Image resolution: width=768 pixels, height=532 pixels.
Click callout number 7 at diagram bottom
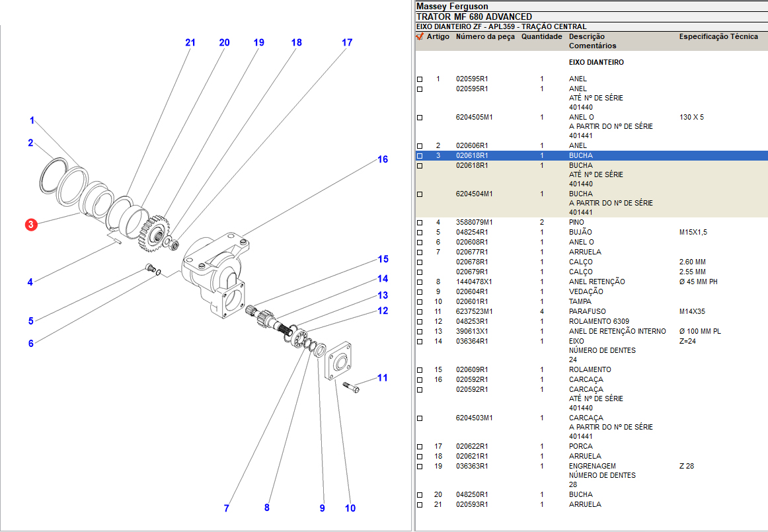click(x=226, y=508)
